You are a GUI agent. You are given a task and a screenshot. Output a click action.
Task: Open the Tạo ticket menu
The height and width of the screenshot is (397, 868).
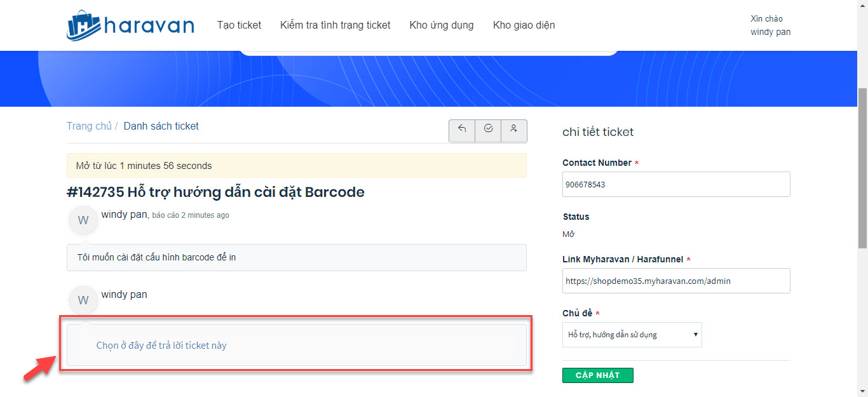point(239,25)
